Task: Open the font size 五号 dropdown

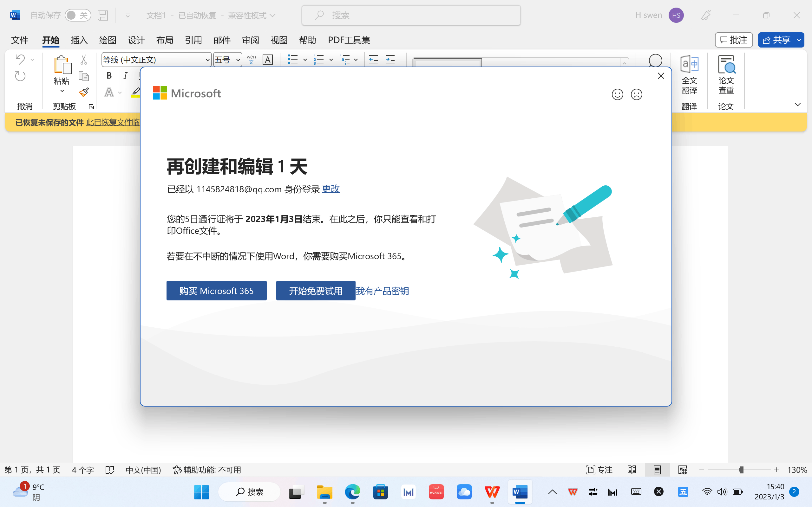Action: (x=238, y=60)
